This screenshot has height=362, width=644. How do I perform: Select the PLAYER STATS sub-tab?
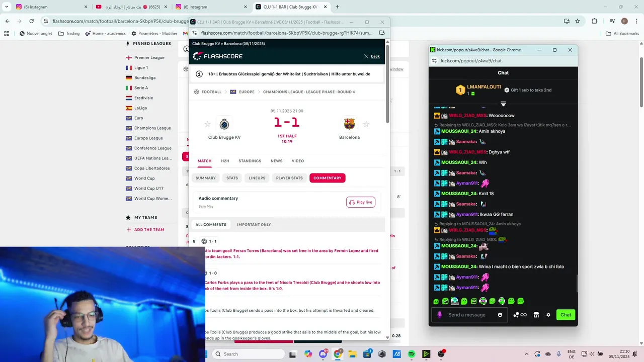coord(289,178)
